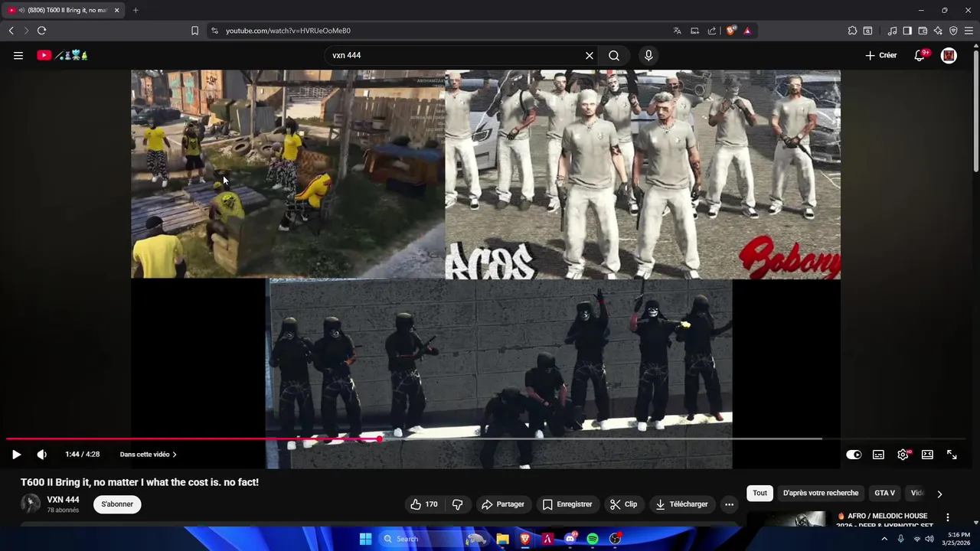Open player settings gear
The height and width of the screenshot is (551, 980).
[x=903, y=455]
